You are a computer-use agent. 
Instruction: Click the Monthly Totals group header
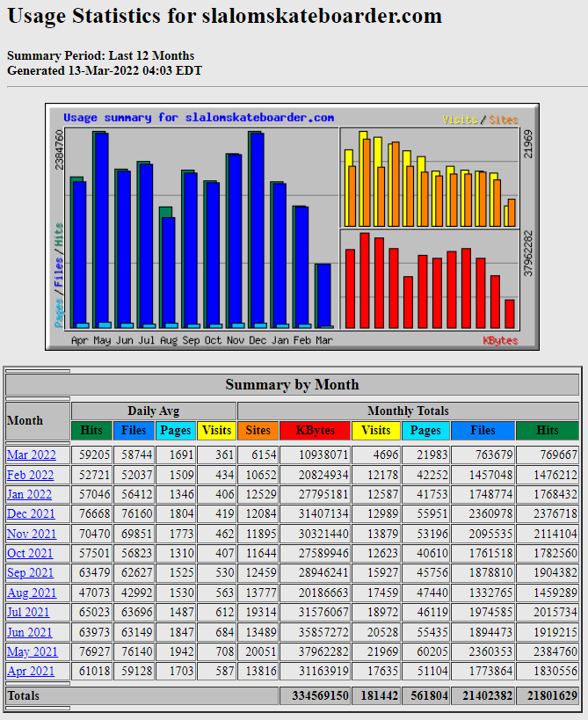[x=408, y=411]
